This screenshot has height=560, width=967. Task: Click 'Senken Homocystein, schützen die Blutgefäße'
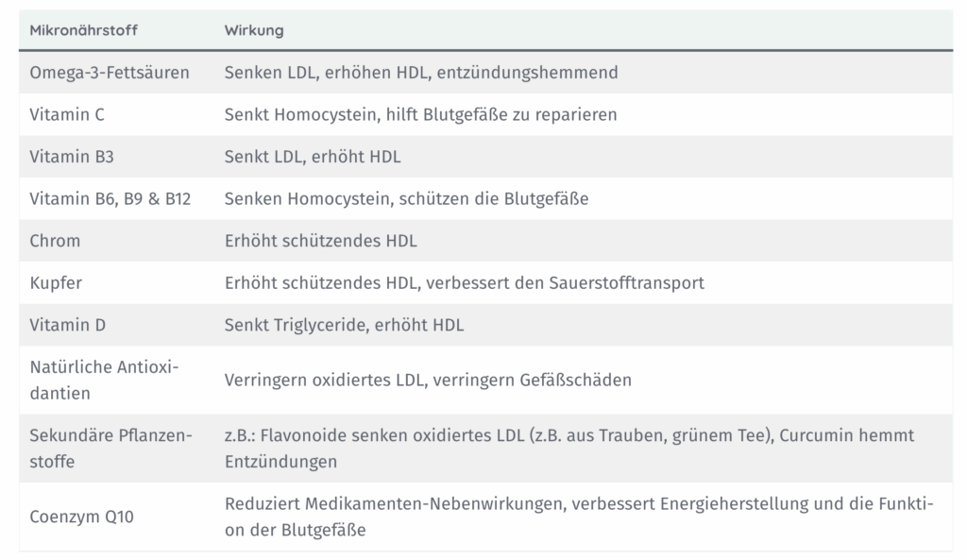pos(406,198)
